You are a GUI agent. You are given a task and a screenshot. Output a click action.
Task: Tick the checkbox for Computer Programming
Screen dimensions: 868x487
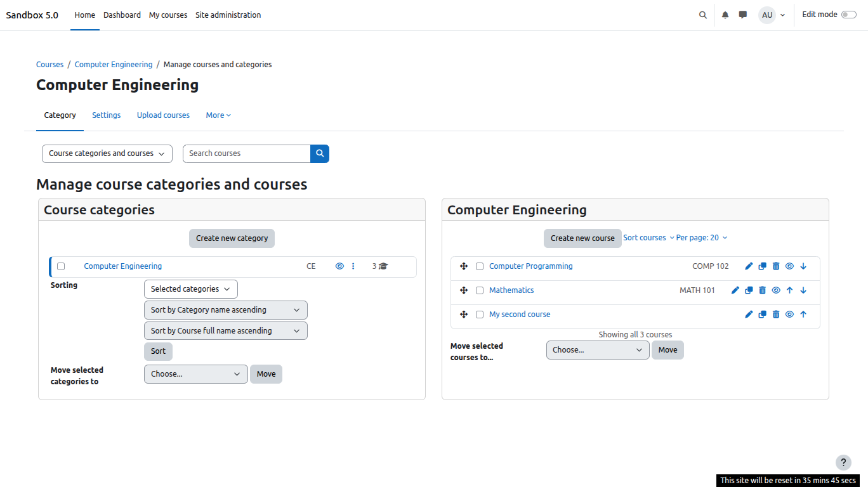coord(480,266)
